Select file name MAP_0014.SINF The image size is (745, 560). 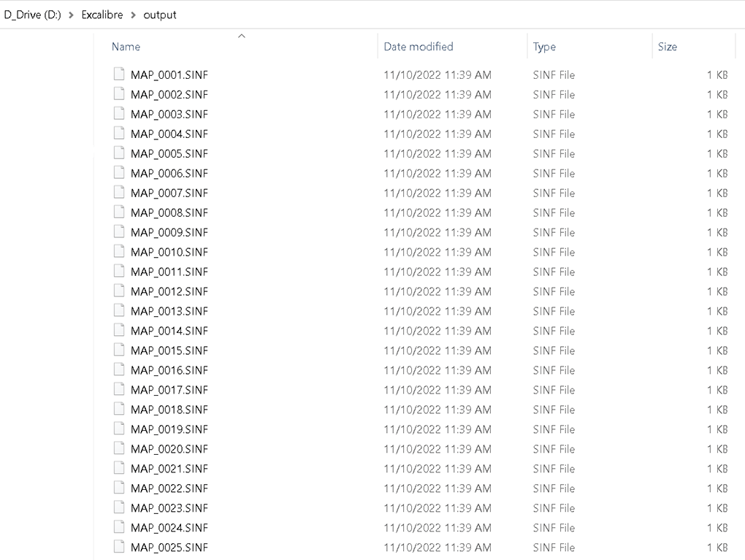pyautogui.click(x=169, y=331)
